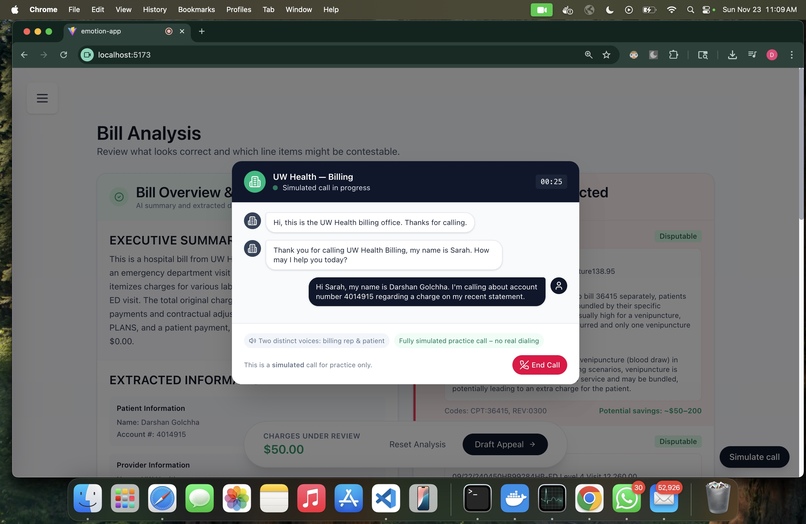Click the 'Two distinct voices' chip
806x524 pixels.
[x=317, y=340]
